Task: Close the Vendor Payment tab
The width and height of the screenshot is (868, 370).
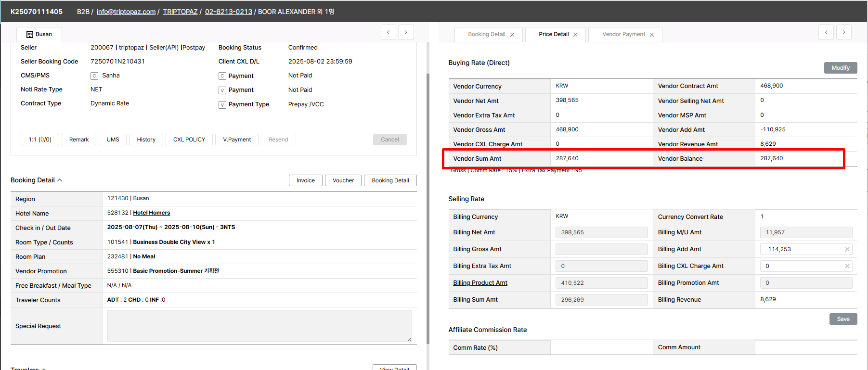Action: point(652,35)
